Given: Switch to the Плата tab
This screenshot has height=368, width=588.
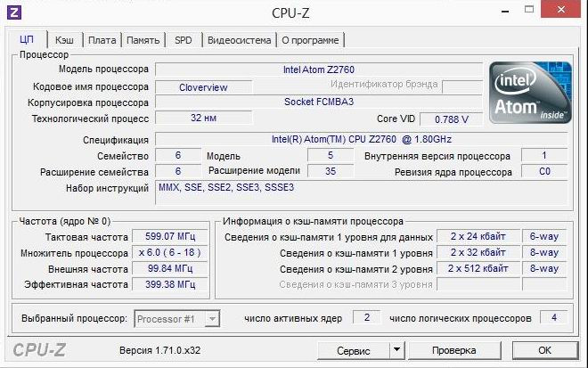Looking at the screenshot, I should pyautogui.click(x=102, y=40).
